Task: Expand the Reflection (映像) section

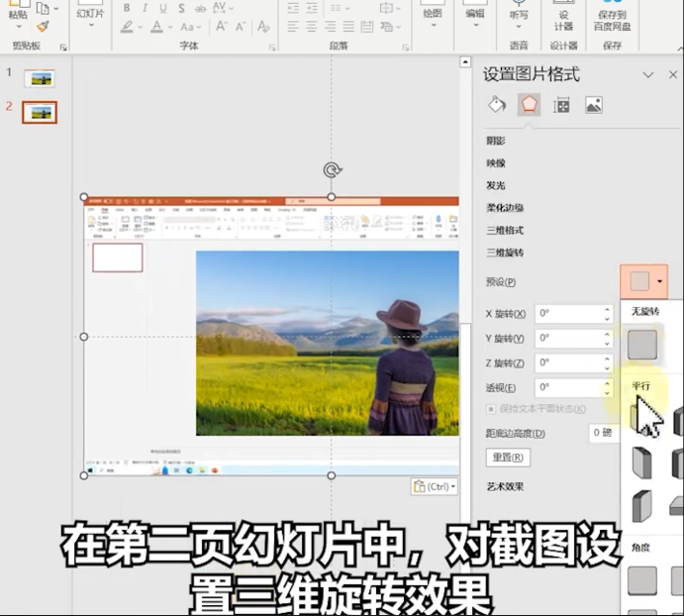Action: 496,162
